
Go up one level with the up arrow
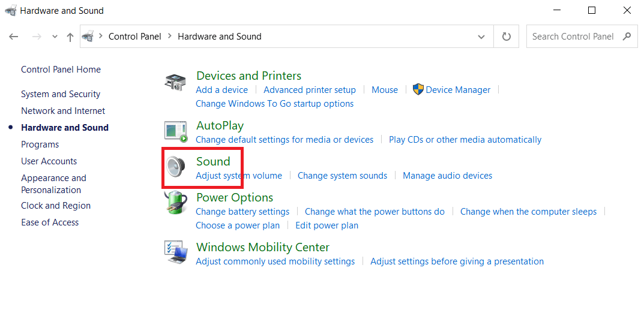70,37
